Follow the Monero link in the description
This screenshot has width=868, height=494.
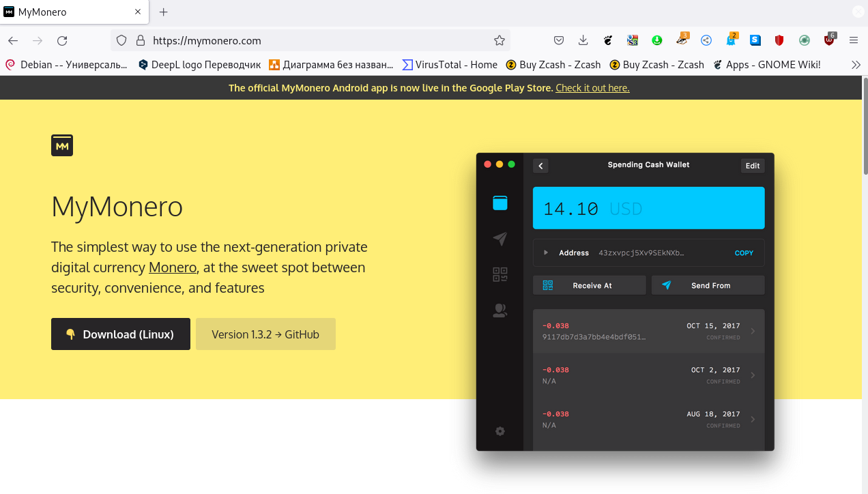click(173, 267)
